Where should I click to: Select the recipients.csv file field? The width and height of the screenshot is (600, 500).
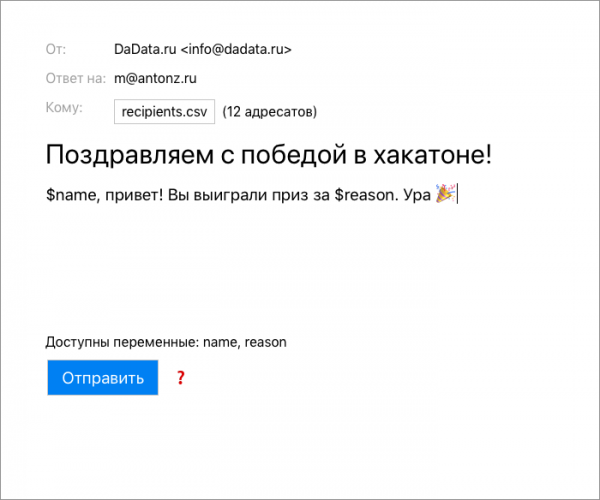click(164, 112)
